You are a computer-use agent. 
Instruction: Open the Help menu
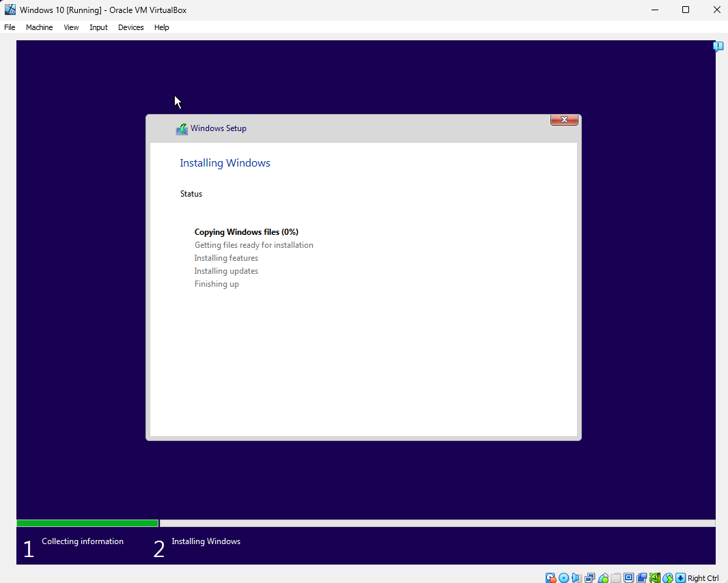point(162,27)
